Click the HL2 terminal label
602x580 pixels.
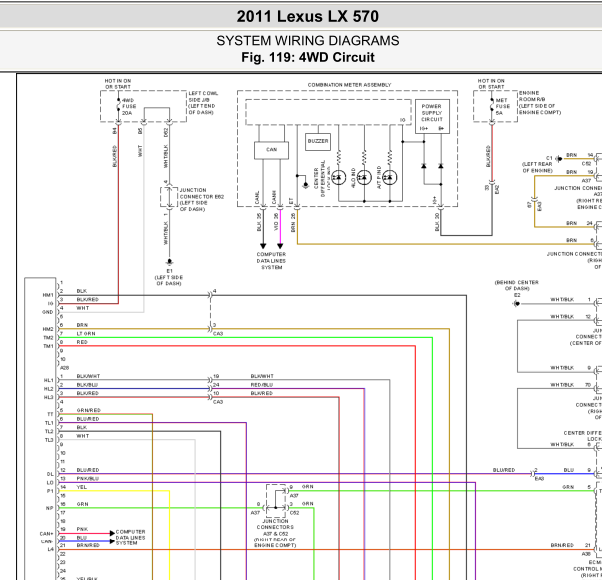point(49,389)
